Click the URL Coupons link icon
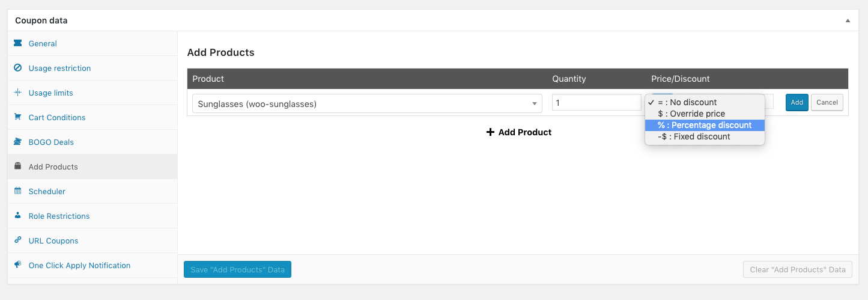Image resolution: width=868 pixels, height=300 pixels. click(17, 240)
